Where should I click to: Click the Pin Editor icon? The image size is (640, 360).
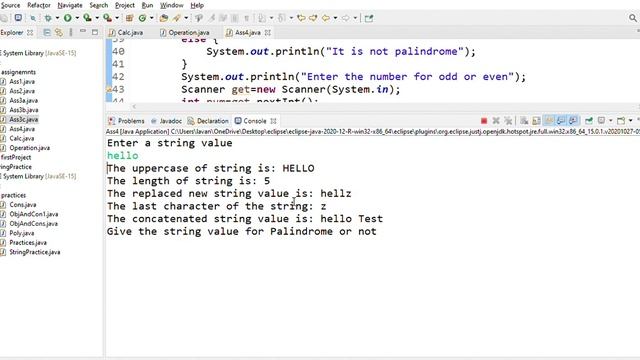(x=369, y=18)
